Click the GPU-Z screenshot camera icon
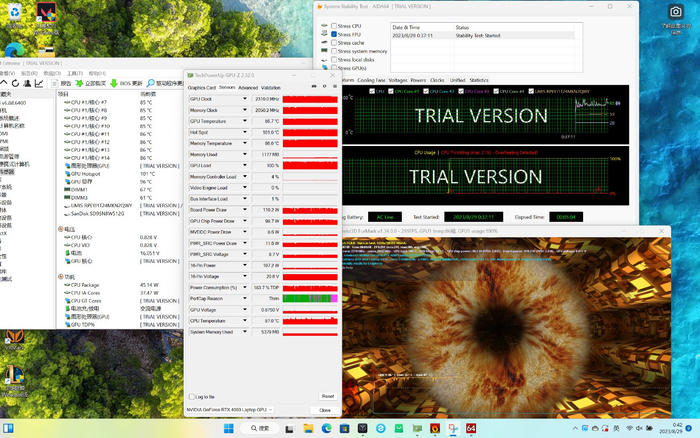 [x=312, y=87]
